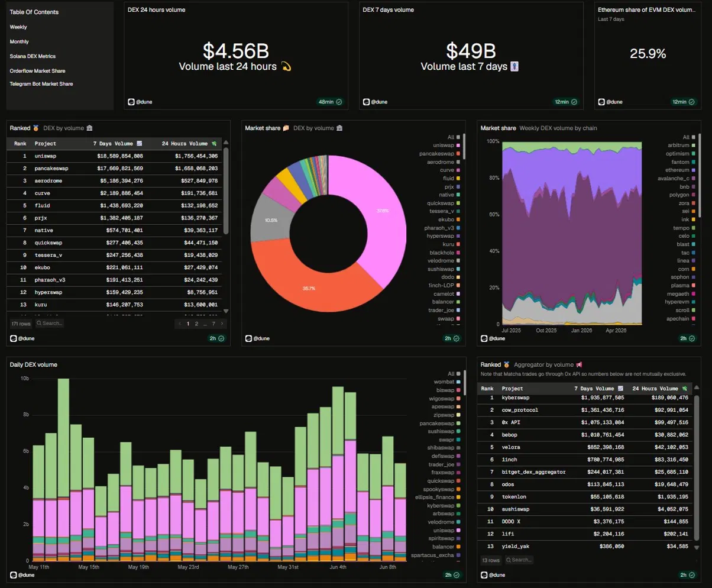Sort DEX table by 7 Days Volume header
Viewport: 712px width, 588px height.
tap(118, 143)
